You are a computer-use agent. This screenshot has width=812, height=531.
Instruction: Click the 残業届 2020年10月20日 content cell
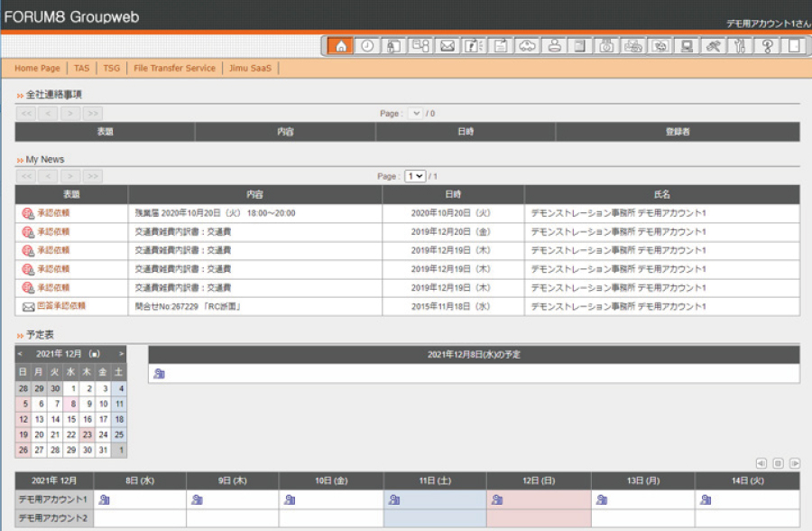point(254,213)
